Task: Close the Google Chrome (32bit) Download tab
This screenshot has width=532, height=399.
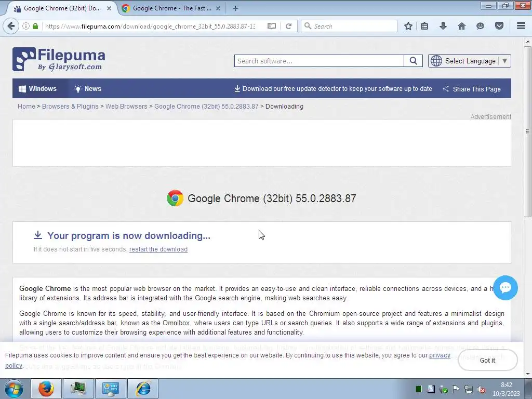Action: [x=109, y=8]
